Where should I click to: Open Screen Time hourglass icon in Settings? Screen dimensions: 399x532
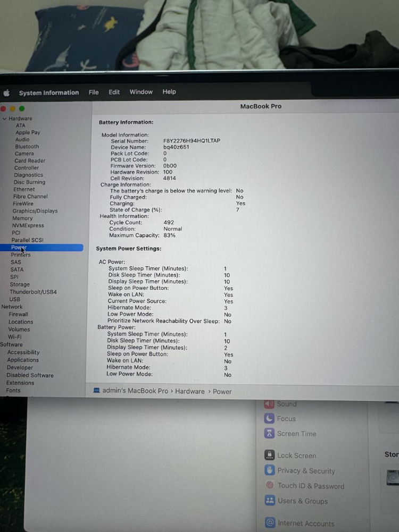pyautogui.click(x=269, y=433)
